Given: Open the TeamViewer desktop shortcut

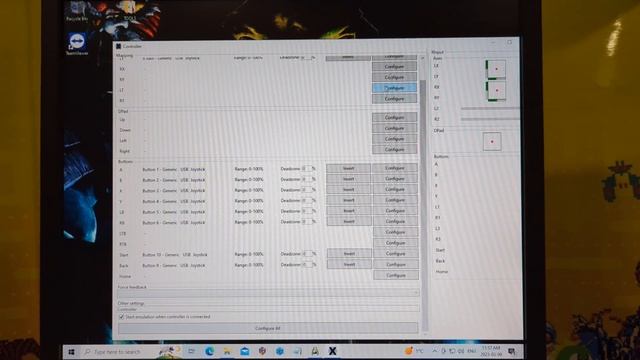Looking at the screenshot, I should pos(77,44).
